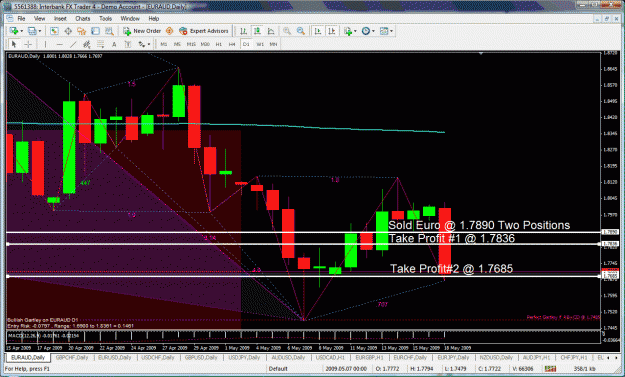This screenshot has height=377, width=625.
Task: Open the Templates icon
Action: (x=384, y=31)
